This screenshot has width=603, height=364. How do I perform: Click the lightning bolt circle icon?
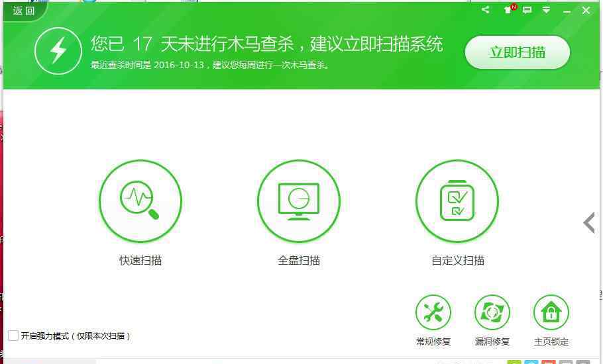(x=58, y=50)
